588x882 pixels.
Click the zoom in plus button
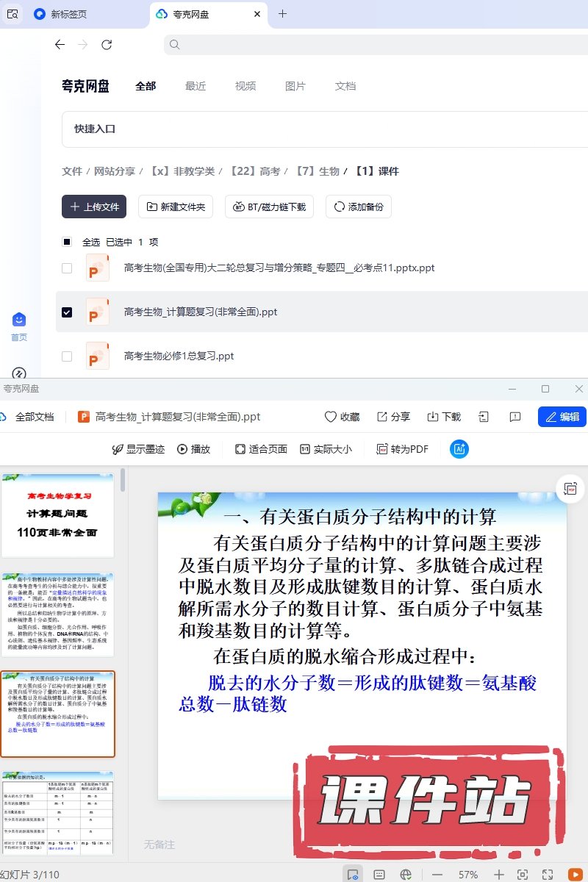pyautogui.click(x=499, y=875)
